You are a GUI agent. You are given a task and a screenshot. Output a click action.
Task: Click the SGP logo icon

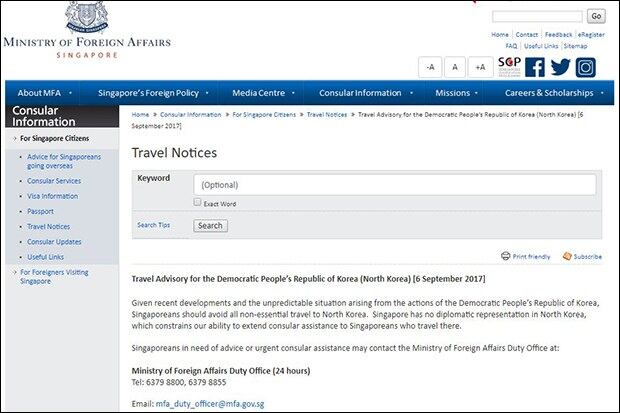pos(509,66)
